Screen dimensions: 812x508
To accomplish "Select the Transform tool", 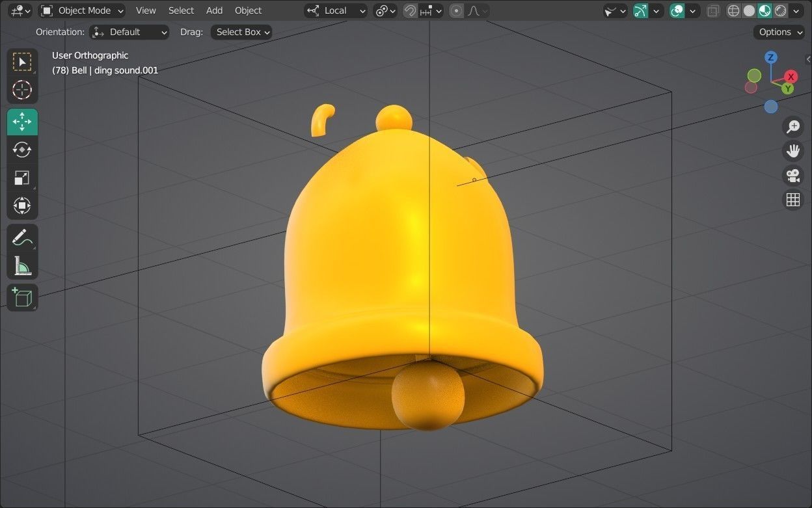I will pyautogui.click(x=22, y=206).
